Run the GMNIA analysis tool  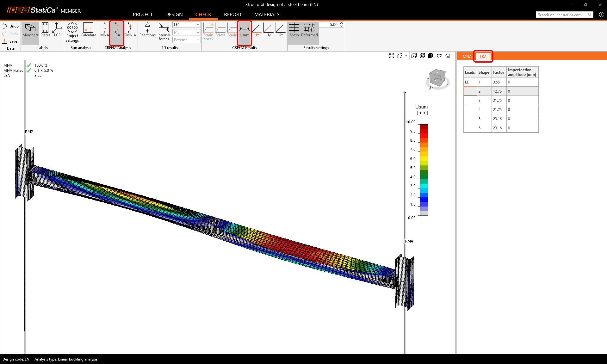(130, 30)
